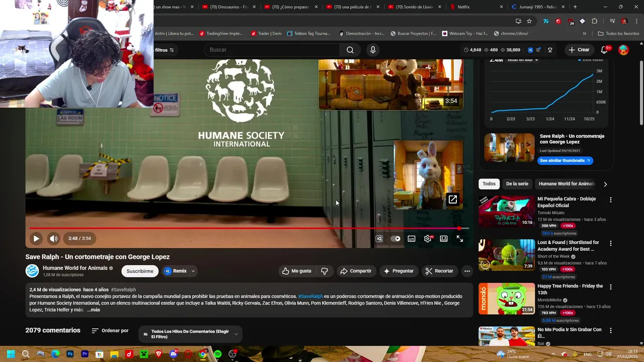Image resolution: width=644 pixels, height=362 pixels.
Task: Open the browser extensions puzzle icon
Action: [595, 21]
